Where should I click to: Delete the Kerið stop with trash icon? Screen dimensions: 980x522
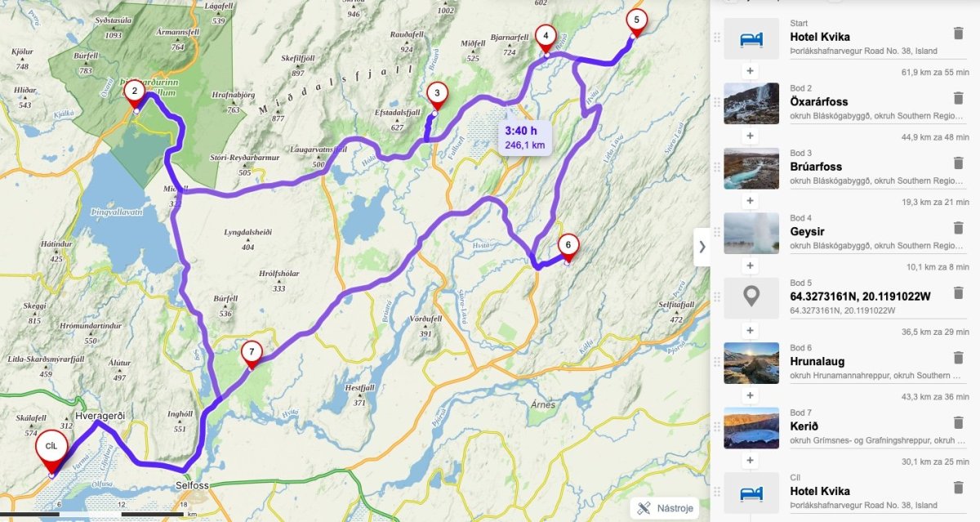click(x=959, y=422)
